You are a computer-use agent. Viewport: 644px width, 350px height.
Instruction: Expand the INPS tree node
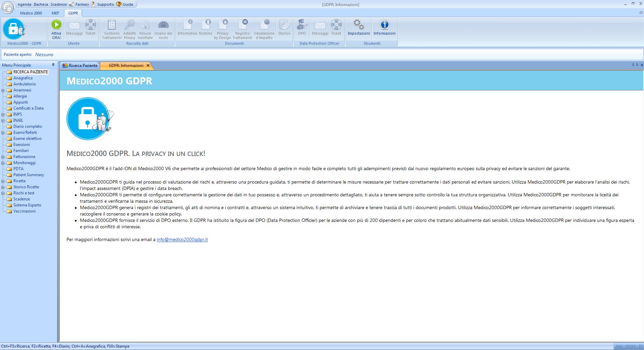(3, 115)
